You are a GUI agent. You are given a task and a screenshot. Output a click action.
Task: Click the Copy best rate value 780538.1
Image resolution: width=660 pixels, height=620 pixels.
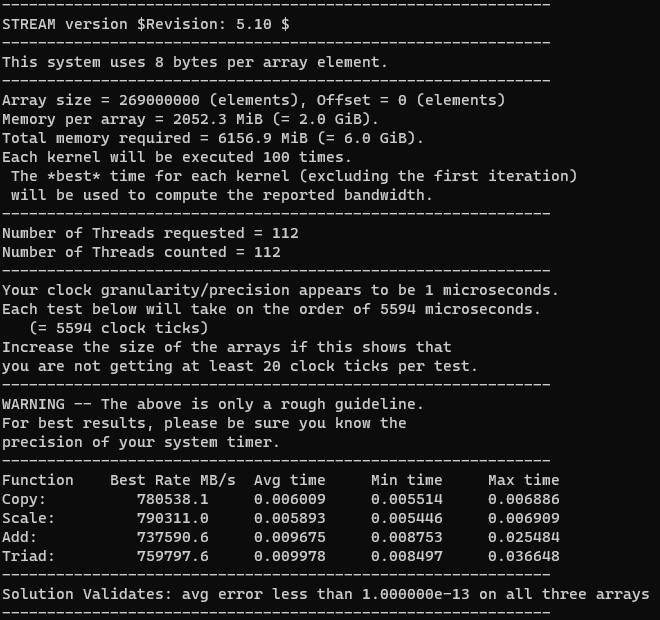click(172, 500)
